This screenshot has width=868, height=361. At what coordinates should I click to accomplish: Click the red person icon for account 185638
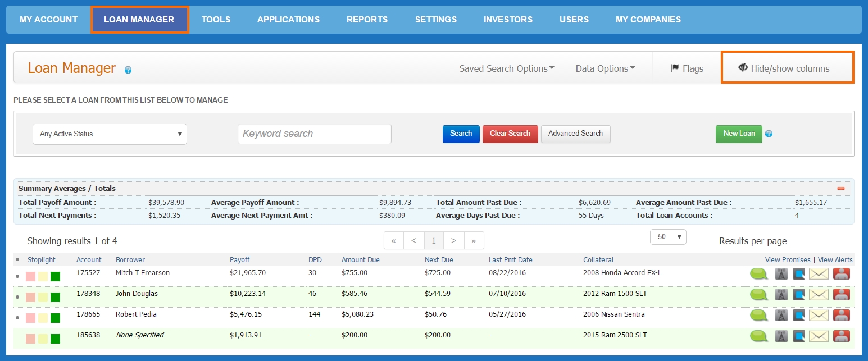coord(841,336)
